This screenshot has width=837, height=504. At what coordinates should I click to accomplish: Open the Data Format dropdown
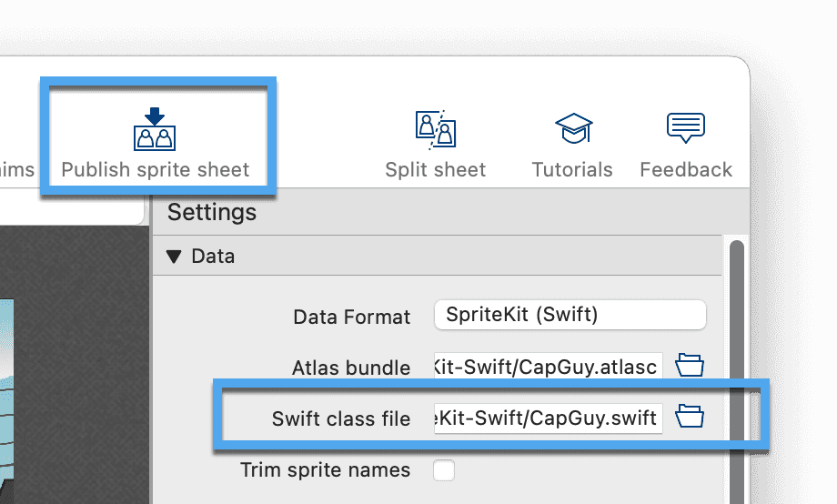570,315
